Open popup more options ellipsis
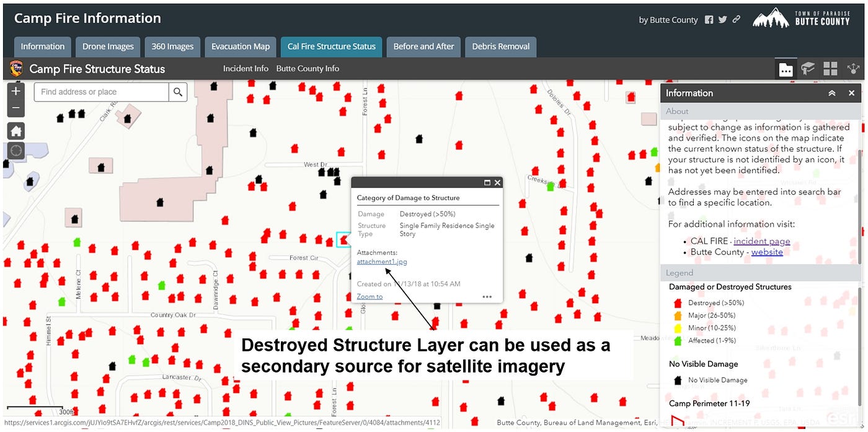 [x=487, y=297]
